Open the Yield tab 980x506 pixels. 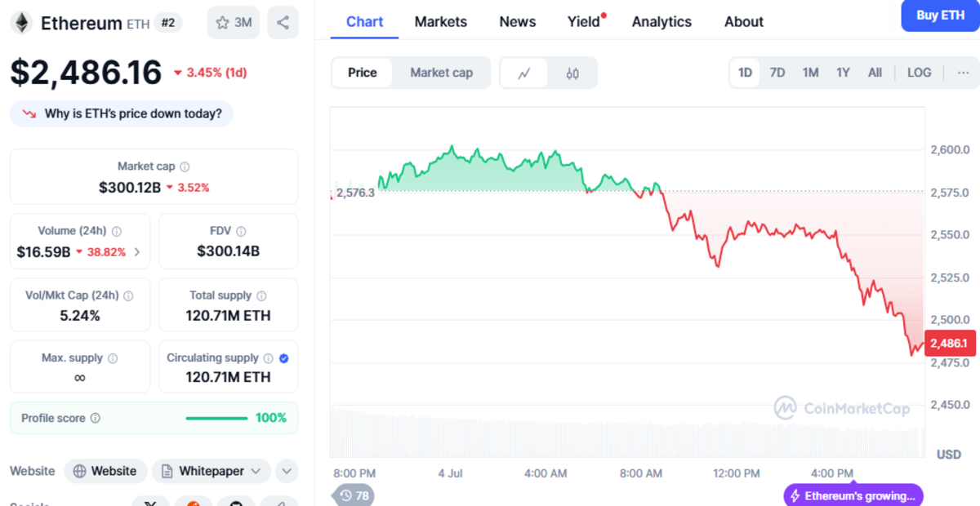pyautogui.click(x=584, y=22)
